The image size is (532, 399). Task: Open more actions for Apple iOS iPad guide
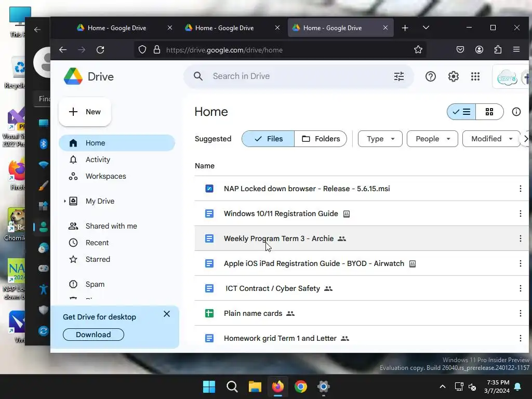coord(520,263)
